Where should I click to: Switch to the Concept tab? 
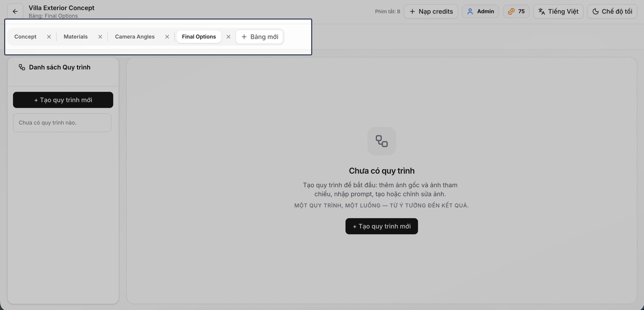pyautogui.click(x=25, y=37)
